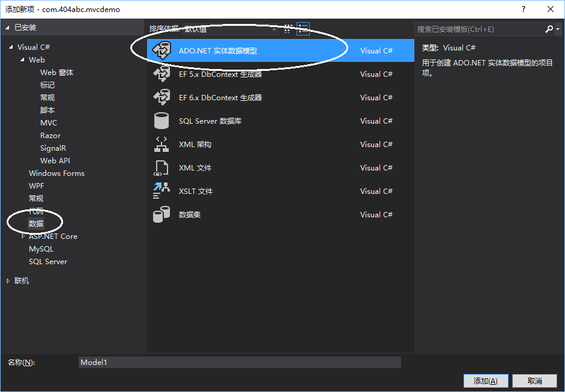Click the 添加(A) button
This screenshot has width=565, height=392.
486,381
